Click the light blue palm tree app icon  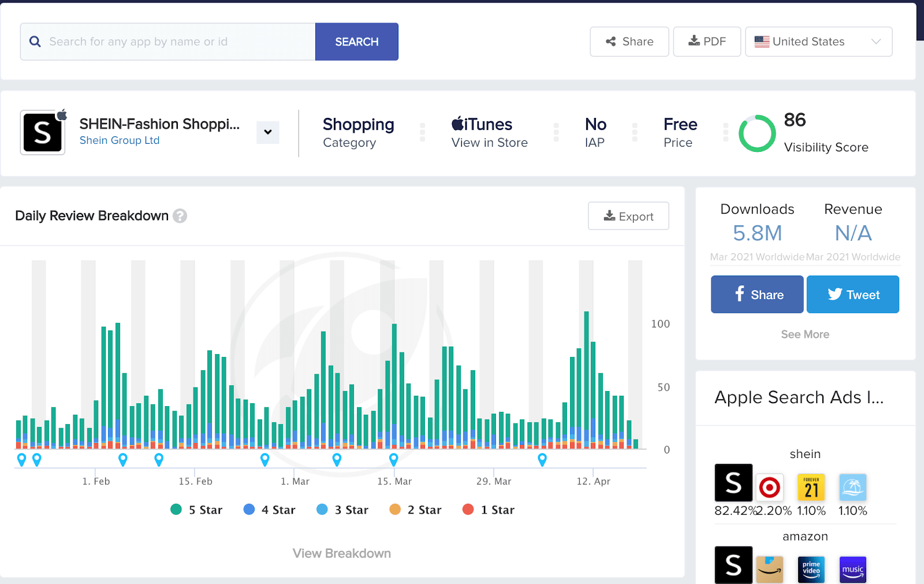(x=852, y=488)
